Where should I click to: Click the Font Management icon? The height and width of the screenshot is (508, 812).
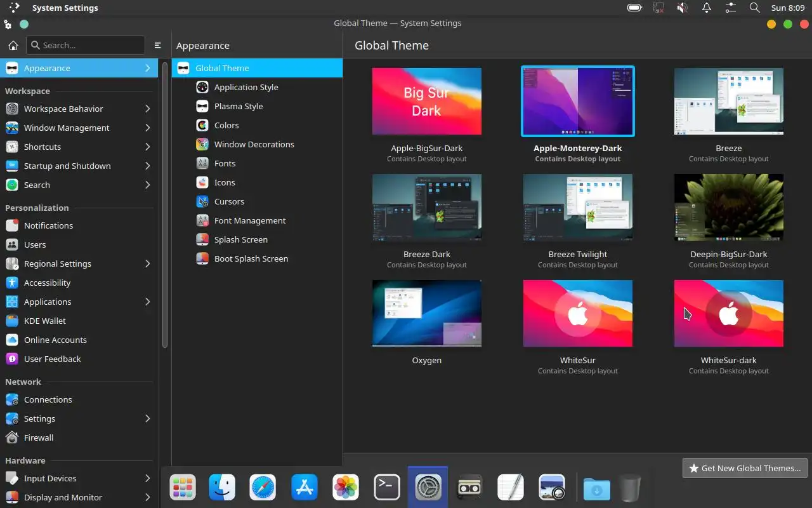pos(202,220)
